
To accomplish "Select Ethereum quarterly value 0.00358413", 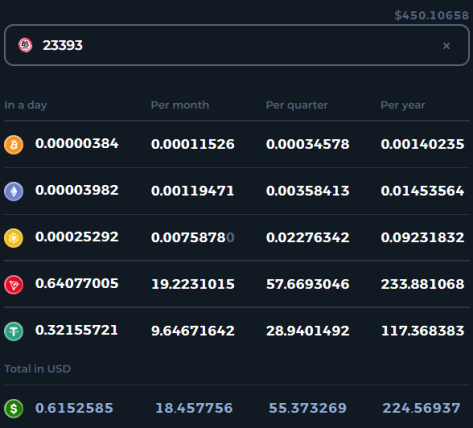I will pyautogui.click(x=308, y=191).
